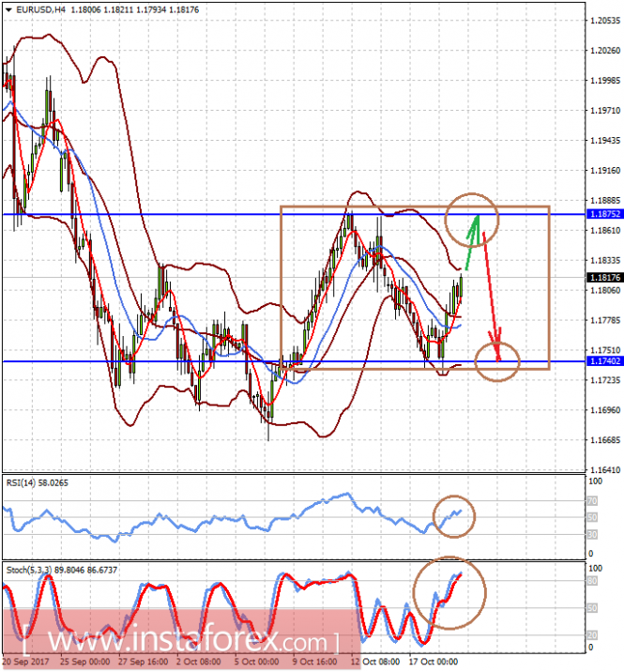Select the EURUSD,H4 symbol label
The image size is (624, 672).
[x=40, y=9]
